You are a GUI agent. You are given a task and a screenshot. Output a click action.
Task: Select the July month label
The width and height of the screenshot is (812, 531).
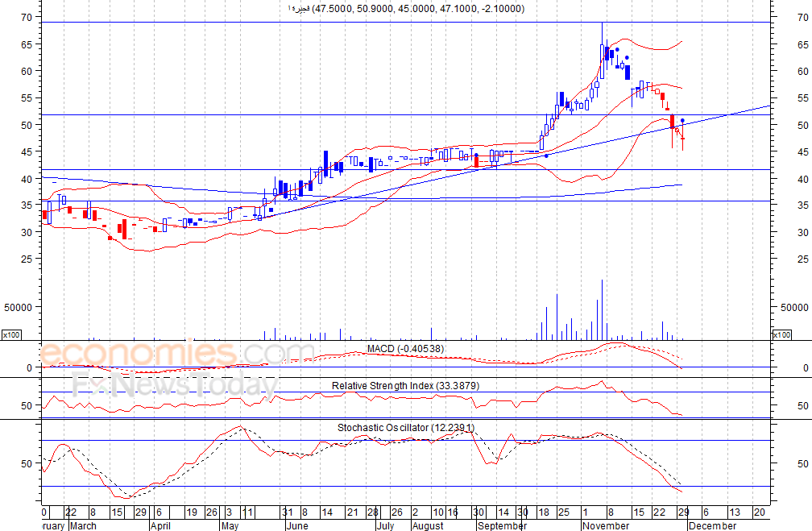click(385, 525)
